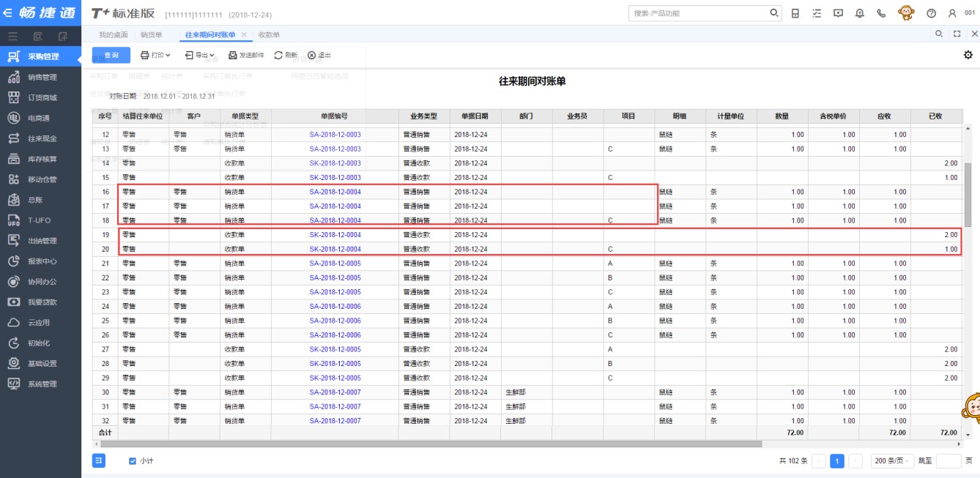Viewport: 980px width, 478px height.
Task: Open the 200 条/页 page size dropdown
Action: point(892,461)
